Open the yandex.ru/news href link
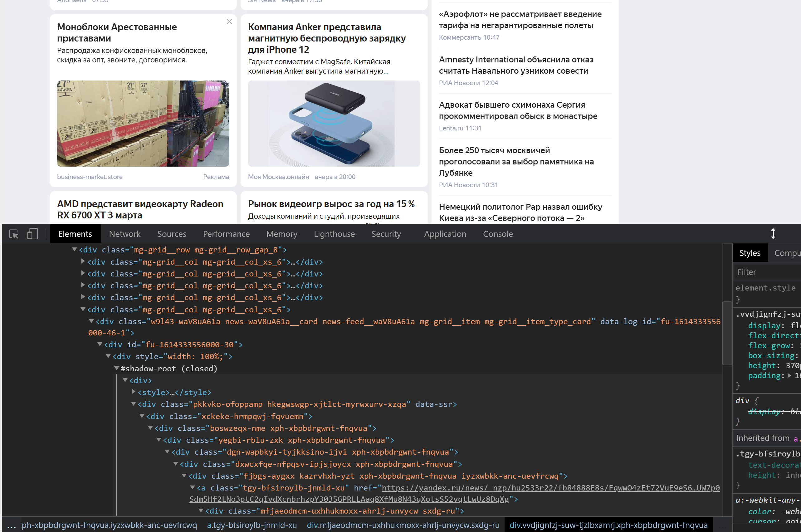801x532 pixels. (x=543, y=488)
